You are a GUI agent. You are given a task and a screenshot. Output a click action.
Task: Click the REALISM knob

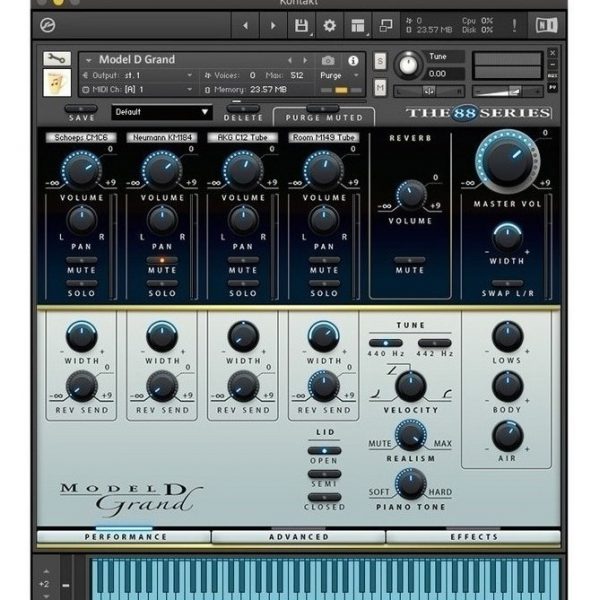pyautogui.click(x=411, y=435)
